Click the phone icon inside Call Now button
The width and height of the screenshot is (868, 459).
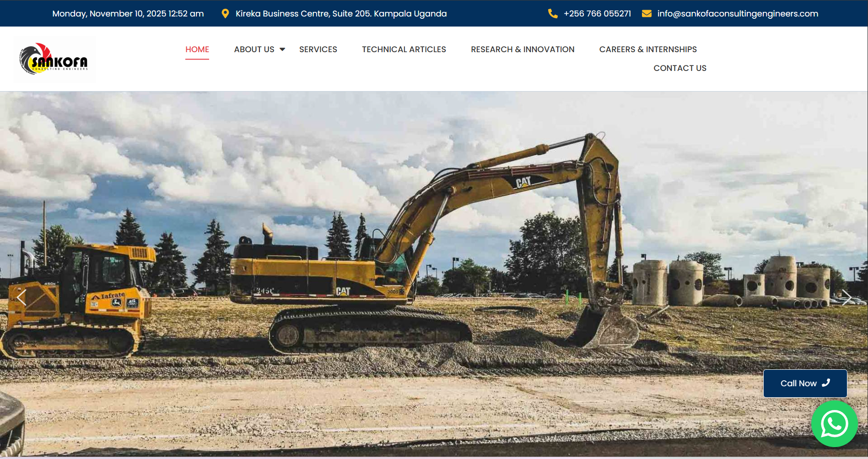pyautogui.click(x=827, y=383)
